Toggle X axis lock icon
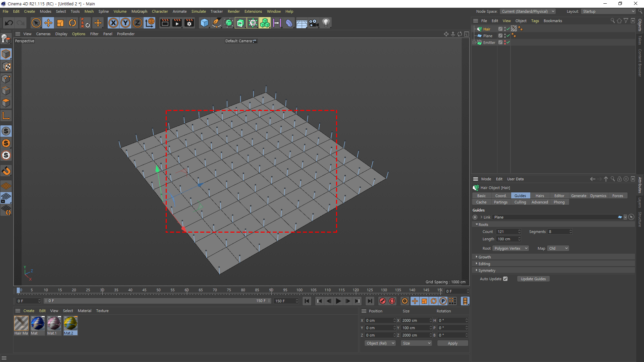Screen dimensions: 644x362 (113, 23)
